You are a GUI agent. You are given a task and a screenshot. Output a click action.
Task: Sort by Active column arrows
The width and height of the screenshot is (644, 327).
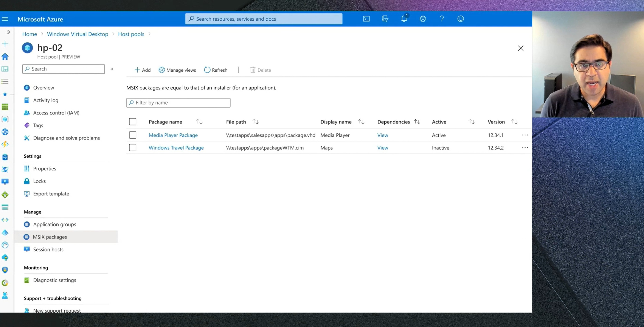point(471,122)
